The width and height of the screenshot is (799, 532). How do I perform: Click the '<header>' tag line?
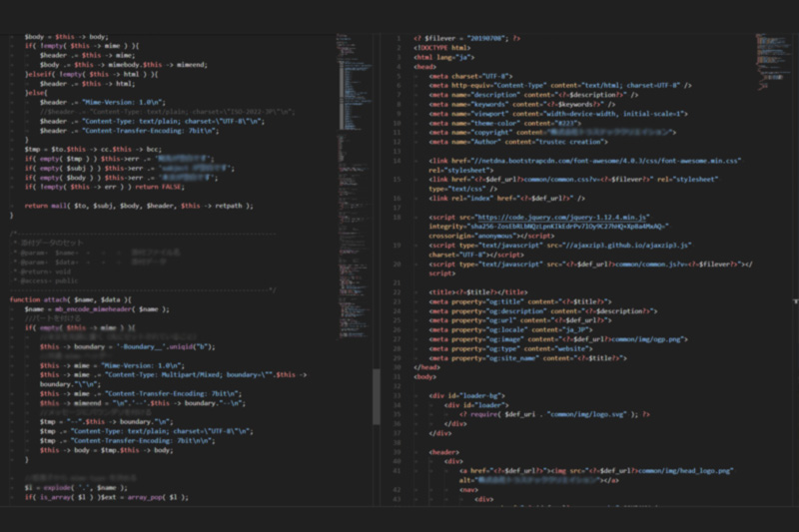[x=443, y=452]
